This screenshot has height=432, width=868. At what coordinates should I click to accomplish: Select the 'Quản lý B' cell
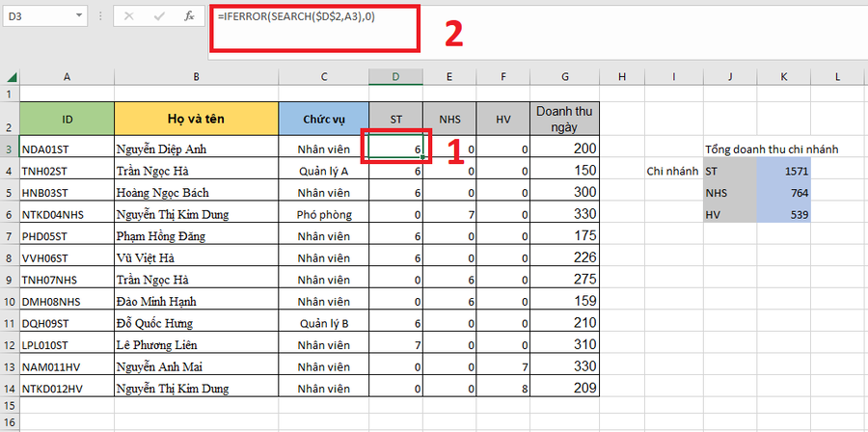coord(324,323)
